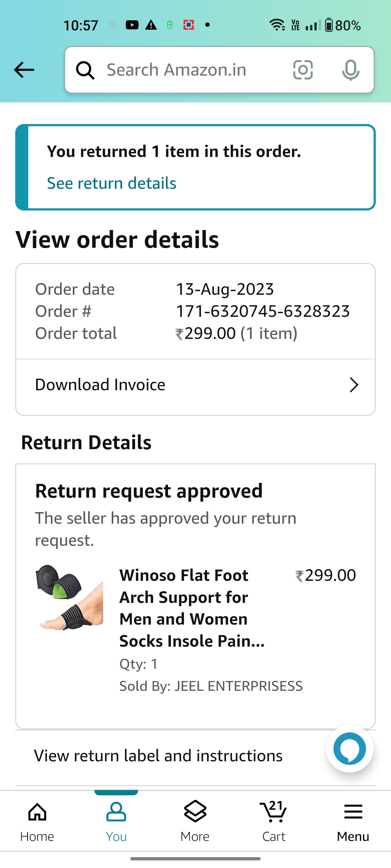Open View return label and instructions
Viewport: 391px width, 868px height.
[158, 756]
